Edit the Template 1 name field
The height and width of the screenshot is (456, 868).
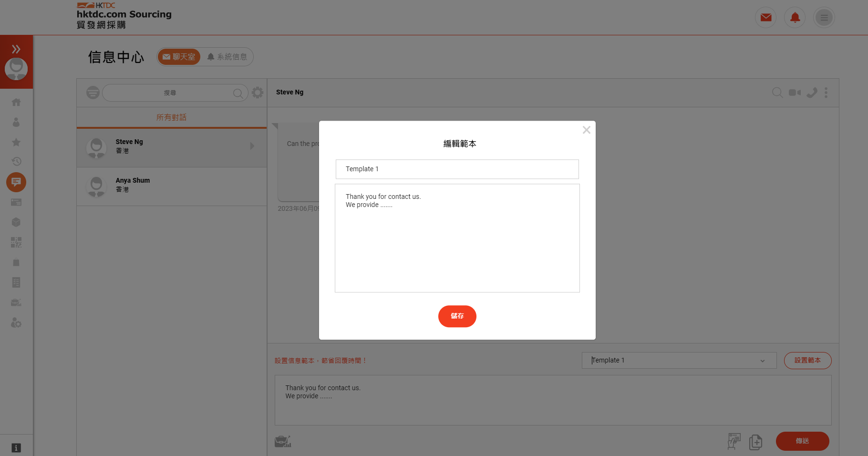pyautogui.click(x=457, y=169)
